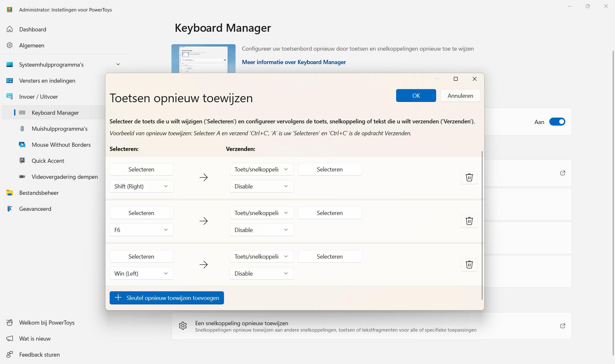The width and height of the screenshot is (615, 364).
Task: Click the Keyboard Manager sidebar icon
Action: click(x=22, y=113)
